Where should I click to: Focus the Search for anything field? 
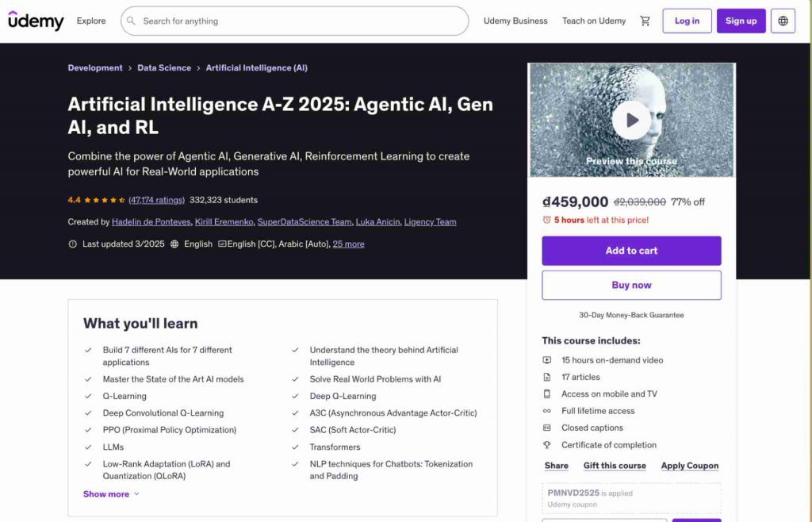click(301, 21)
